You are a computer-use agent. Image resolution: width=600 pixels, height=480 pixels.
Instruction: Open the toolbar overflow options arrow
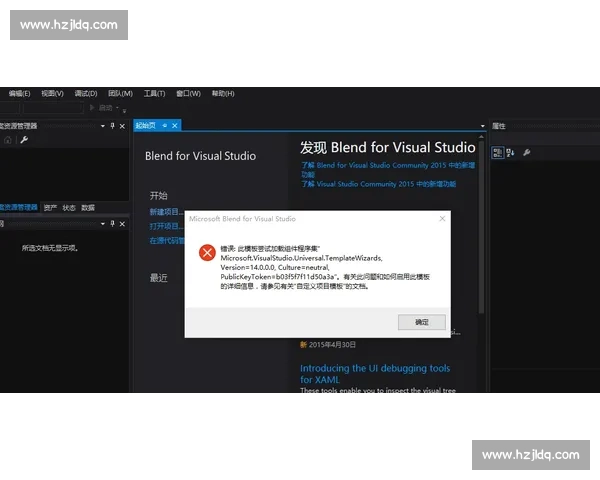[124, 111]
